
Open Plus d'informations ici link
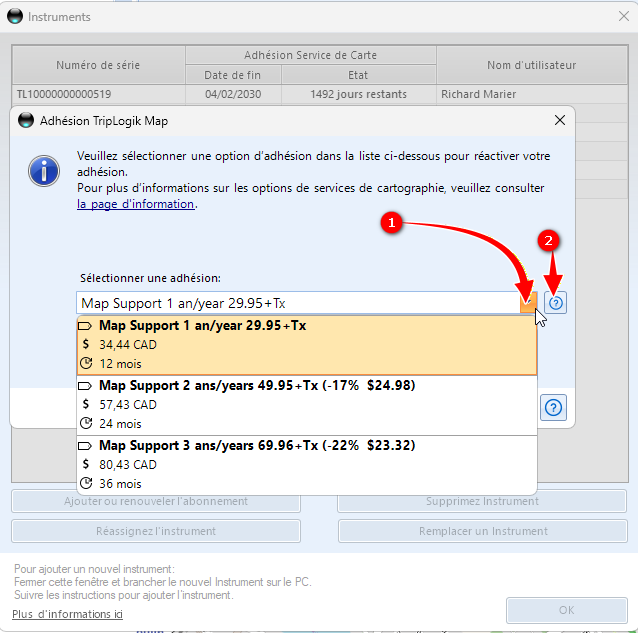[x=67, y=614]
